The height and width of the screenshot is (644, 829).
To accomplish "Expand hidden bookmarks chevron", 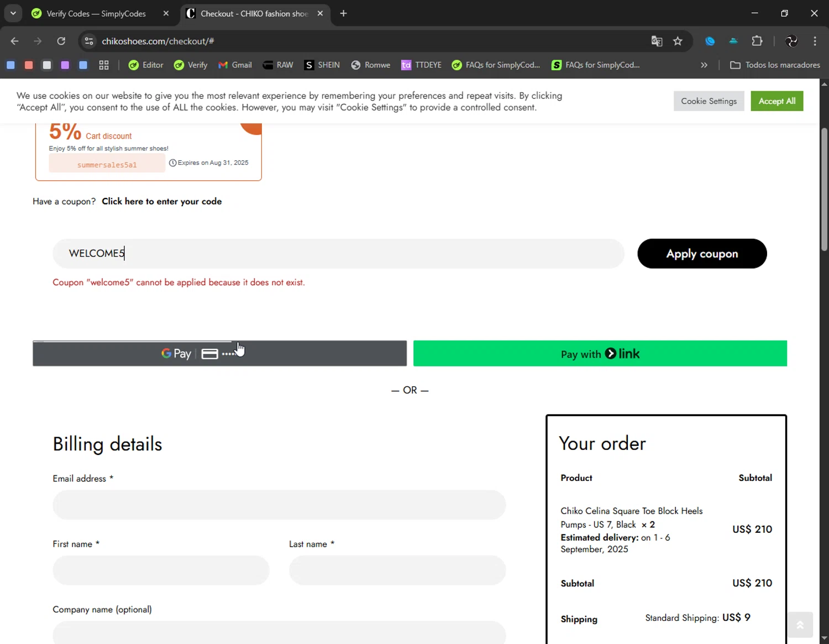I will [x=704, y=65].
